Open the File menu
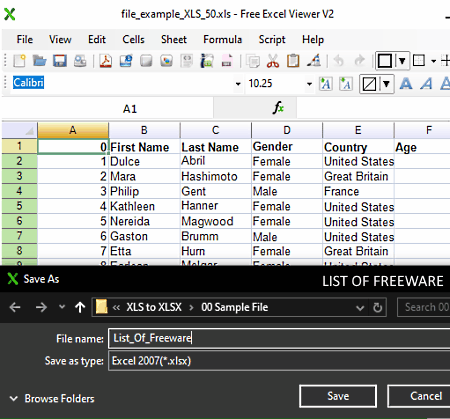The width and height of the screenshot is (450, 419). click(x=25, y=39)
